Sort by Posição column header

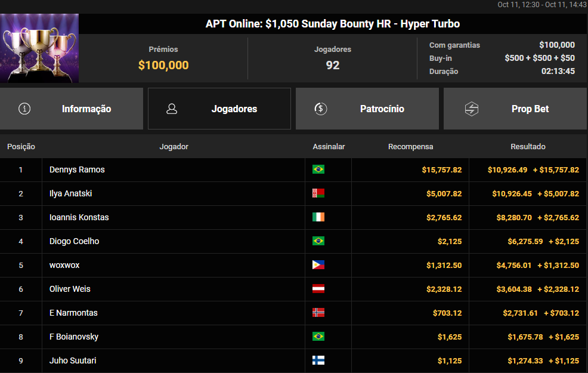coord(21,147)
